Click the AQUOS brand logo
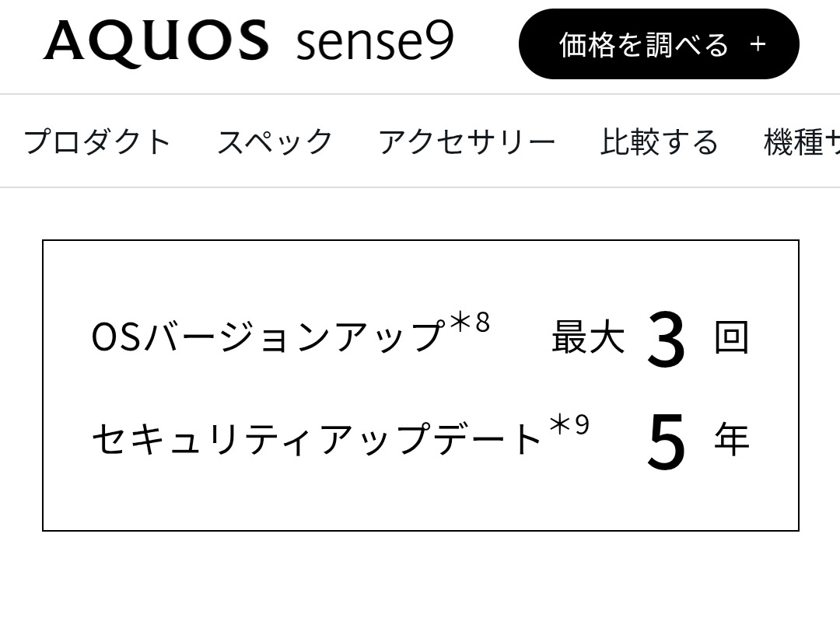Screen dimensions: 840x628 pos(156,42)
